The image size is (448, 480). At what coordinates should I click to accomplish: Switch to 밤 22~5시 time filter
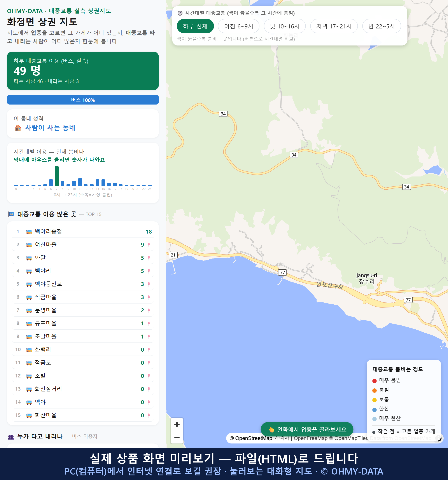click(x=381, y=26)
